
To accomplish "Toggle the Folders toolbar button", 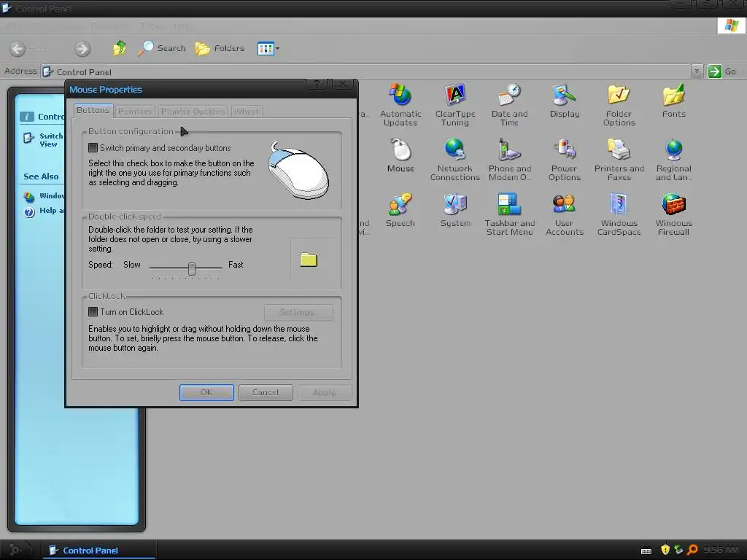I will pos(220,48).
